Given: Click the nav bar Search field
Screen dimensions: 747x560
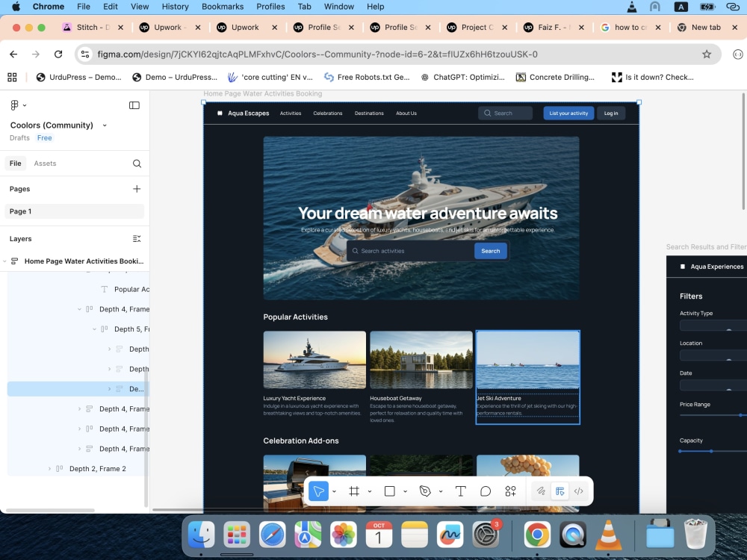Looking at the screenshot, I should (x=505, y=113).
